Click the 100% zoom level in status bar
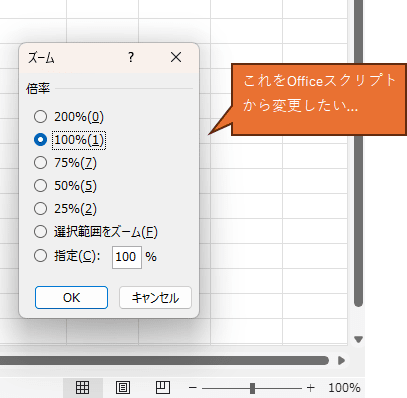The image size is (407, 398). pos(344,388)
